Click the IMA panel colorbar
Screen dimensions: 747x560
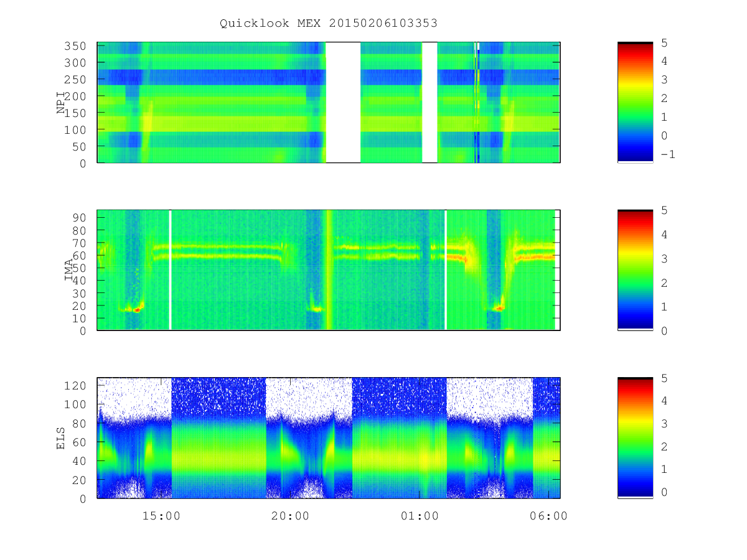coord(635,269)
